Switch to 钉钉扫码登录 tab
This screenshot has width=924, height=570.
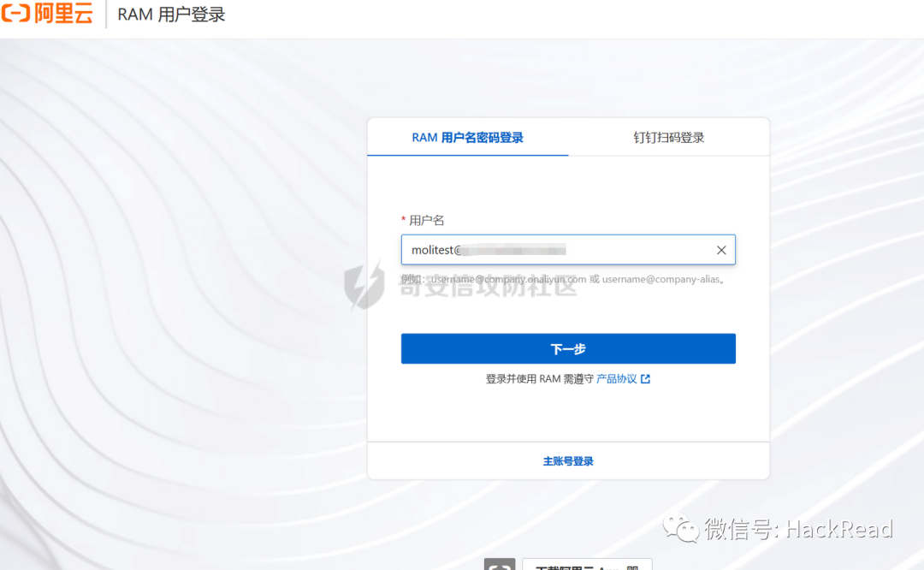coord(669,137)
